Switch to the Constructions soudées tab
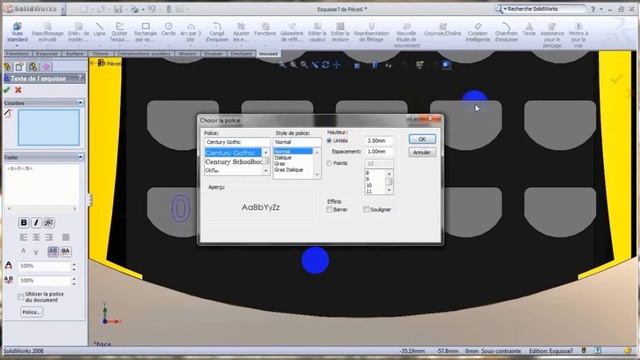 pyautogui.click(x=143, y=53)
